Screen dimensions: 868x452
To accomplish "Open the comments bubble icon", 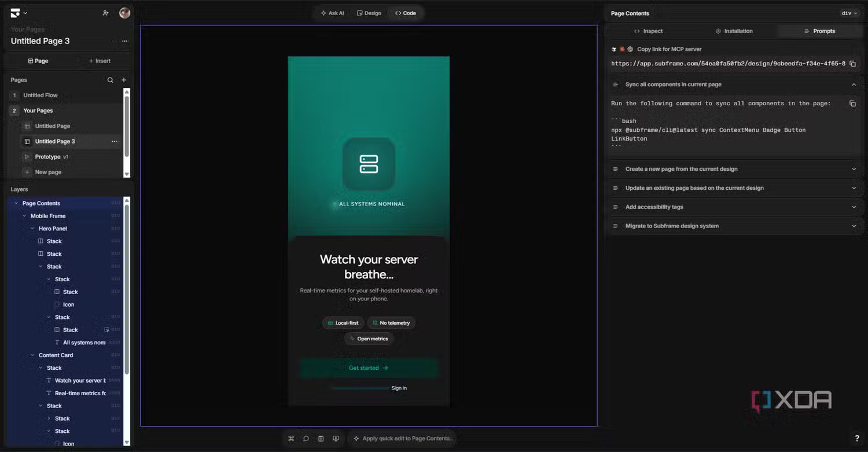I will (x=306, y=439).
